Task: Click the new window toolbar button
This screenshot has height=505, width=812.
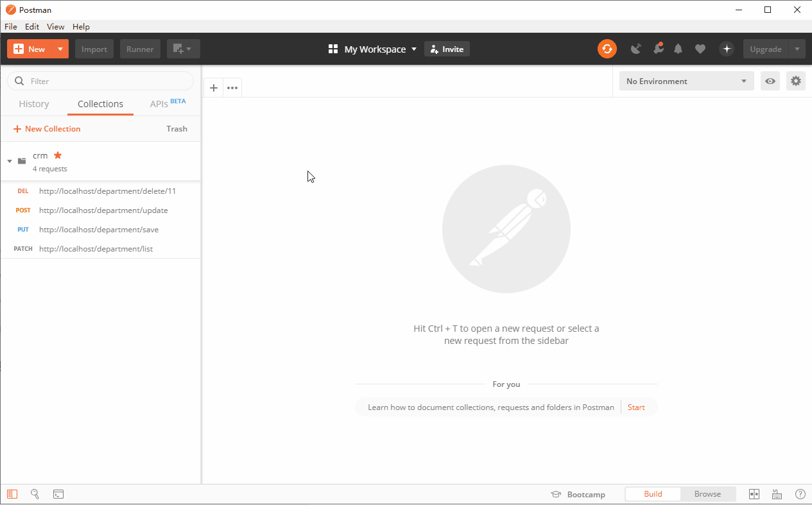Action: 184,49
